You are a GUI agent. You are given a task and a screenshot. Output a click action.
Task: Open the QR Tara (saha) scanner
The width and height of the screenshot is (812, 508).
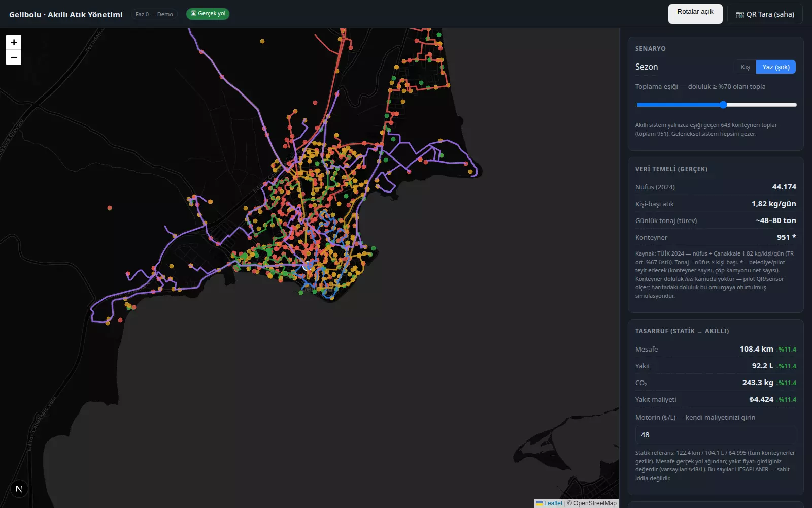pos(765,14)
